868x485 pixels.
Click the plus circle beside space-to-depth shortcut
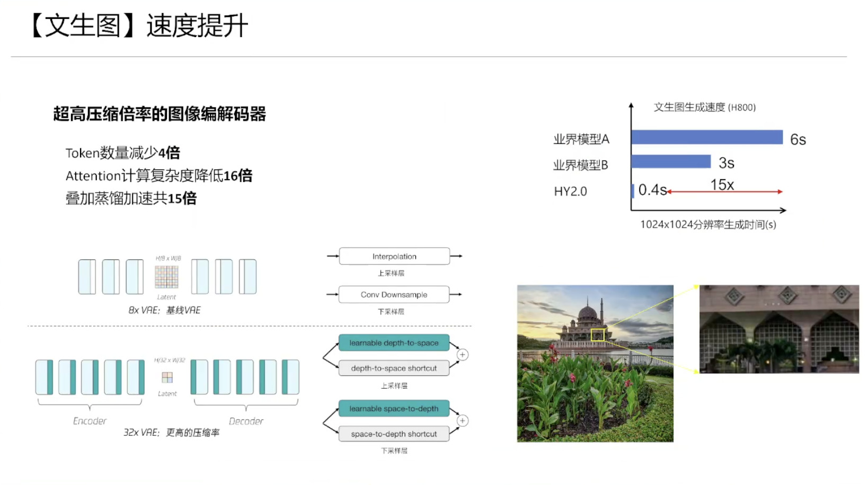coord(462,421)
